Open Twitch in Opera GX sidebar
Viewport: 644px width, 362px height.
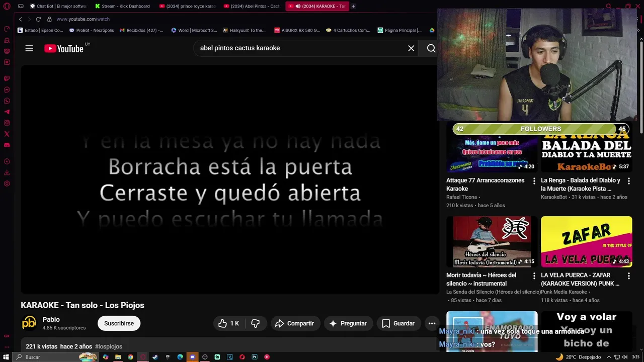point(7,79)
